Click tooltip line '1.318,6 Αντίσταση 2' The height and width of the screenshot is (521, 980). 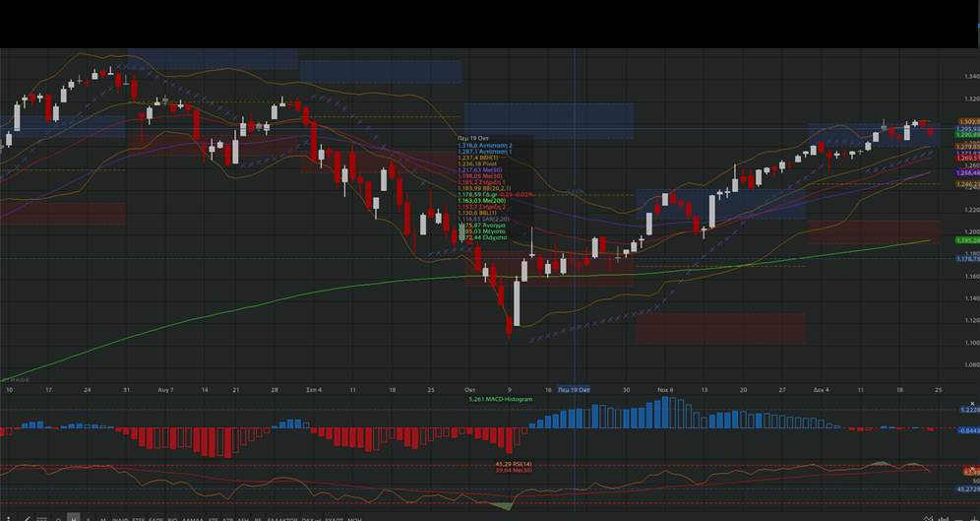pyautogui.click(x=485, y=145)
